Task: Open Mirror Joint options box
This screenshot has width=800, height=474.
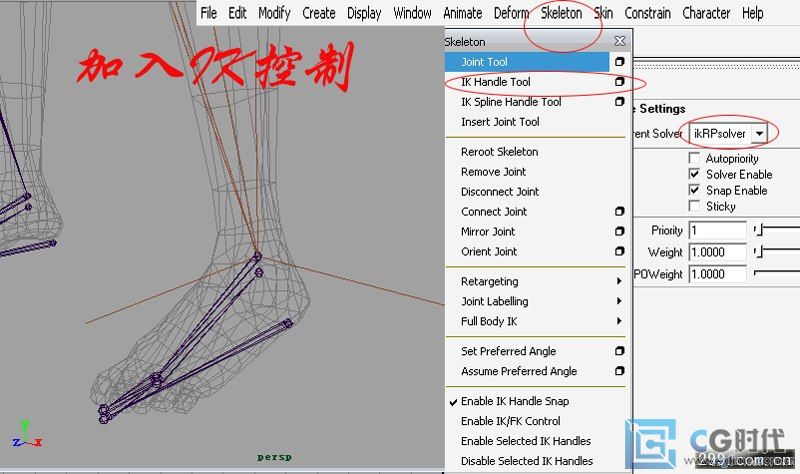Action: coord(619,231)
